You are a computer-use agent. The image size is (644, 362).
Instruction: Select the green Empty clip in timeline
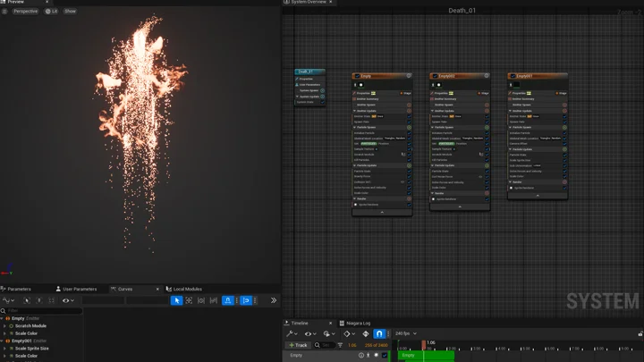click(x=426, y=356)
